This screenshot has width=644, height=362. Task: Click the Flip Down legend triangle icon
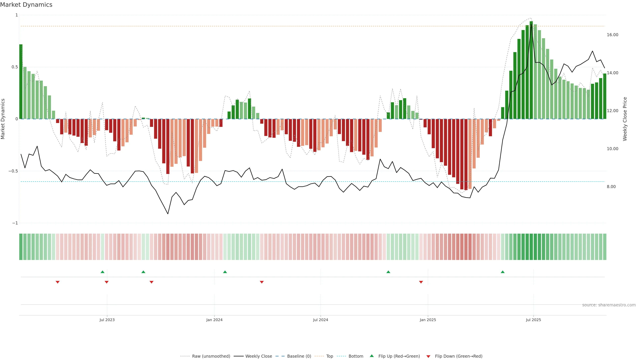coord(428,356)
